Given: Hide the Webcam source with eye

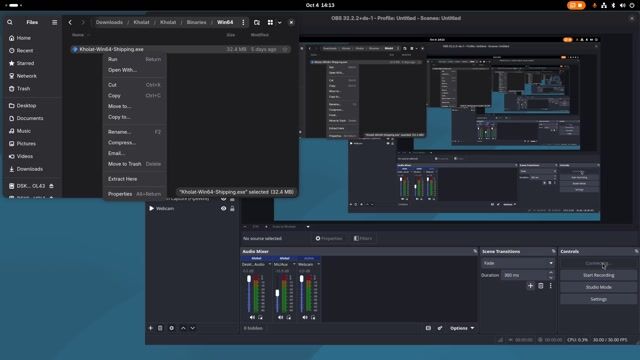Looking at the screenshot, I should 223,209.
